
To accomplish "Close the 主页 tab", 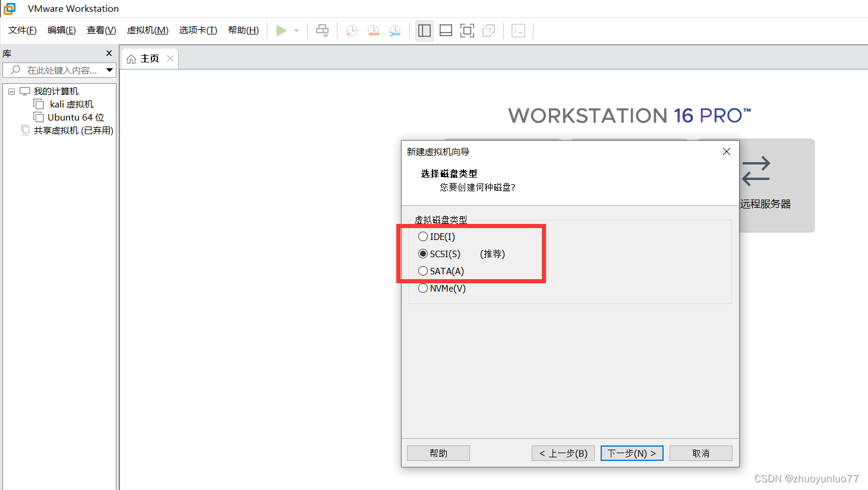I will click(x=171, y=58).
